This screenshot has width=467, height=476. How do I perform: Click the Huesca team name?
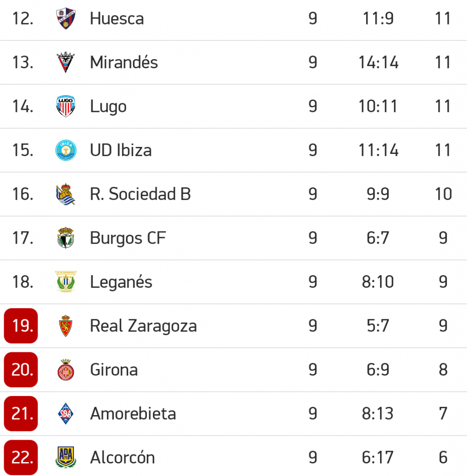117,19
